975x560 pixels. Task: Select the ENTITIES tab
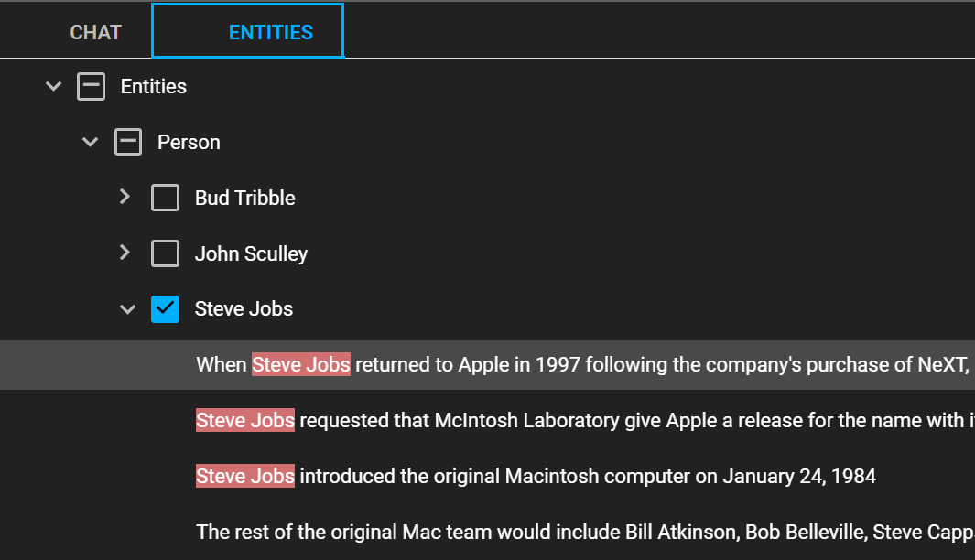coord(247,31)
